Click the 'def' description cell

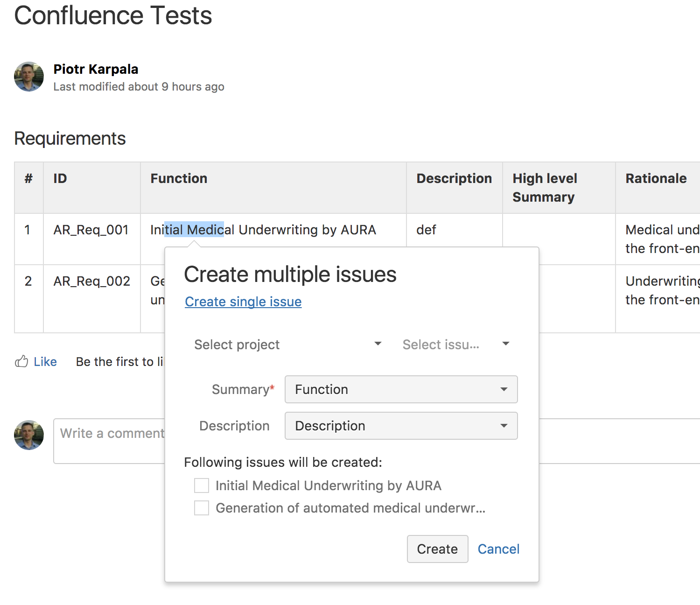pos(455,230)
